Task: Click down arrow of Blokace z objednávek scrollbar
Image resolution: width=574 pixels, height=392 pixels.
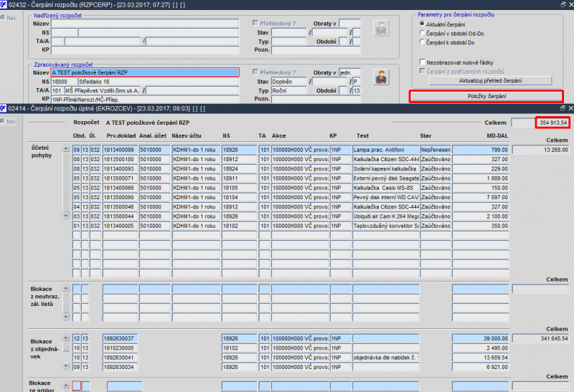Action: click(66, 365)
